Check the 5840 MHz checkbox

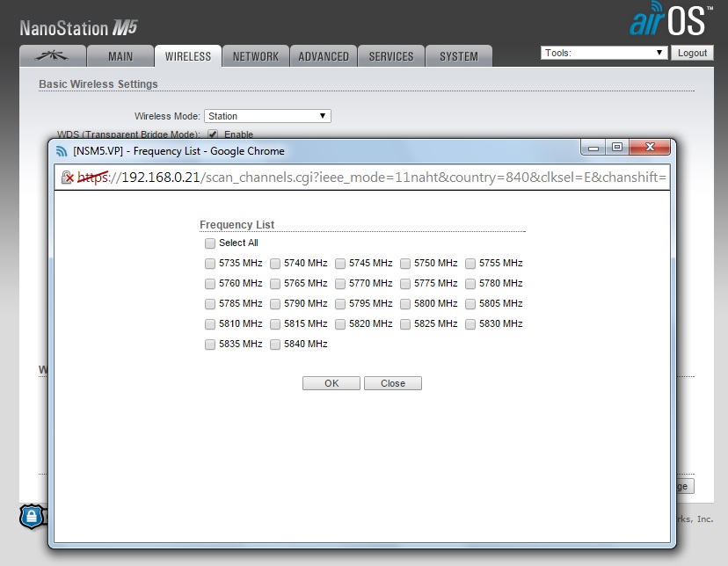pyautogui.click(x=275, y=345)
